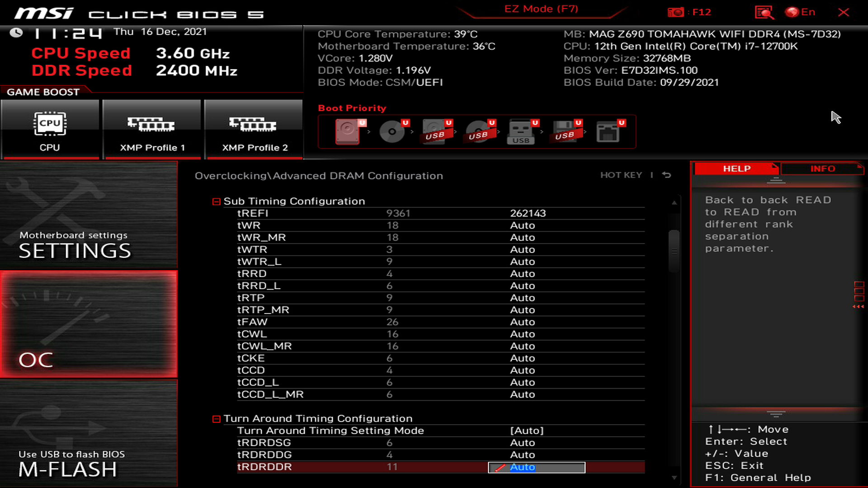Toggle tRDRDDR value to Auto
868x488 pixels.
tap(537, 467)
